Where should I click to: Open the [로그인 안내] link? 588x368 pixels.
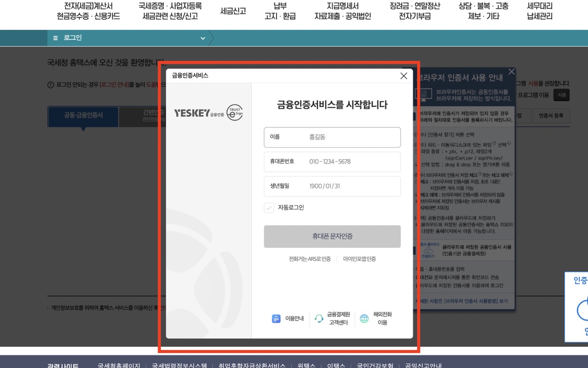pos(114,85)
